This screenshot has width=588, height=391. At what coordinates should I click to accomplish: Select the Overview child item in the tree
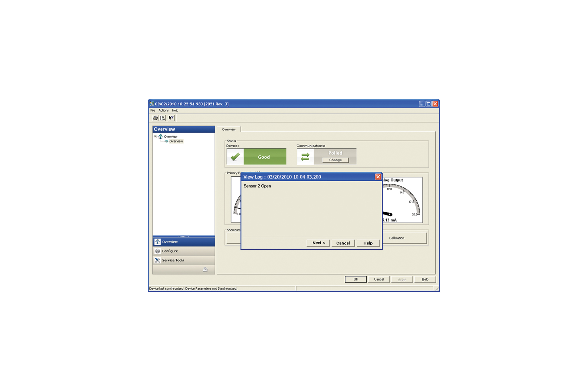pos(176,141)
